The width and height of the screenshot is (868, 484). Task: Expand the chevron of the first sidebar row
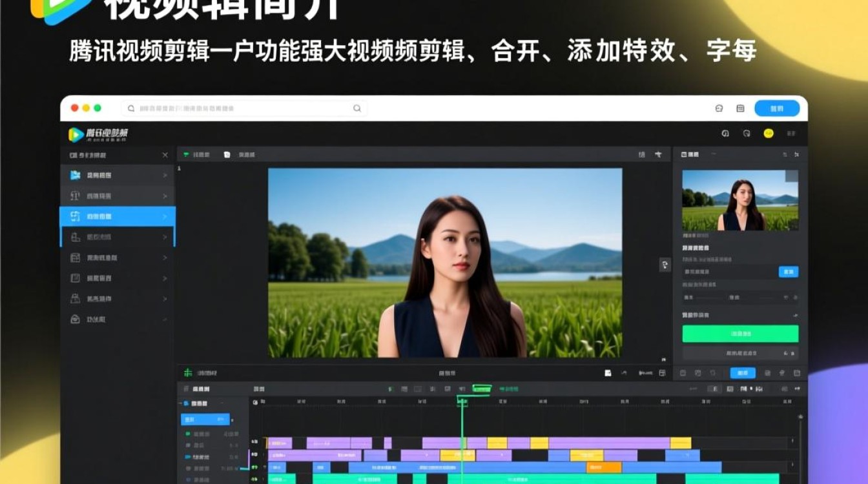(x=165, y=175)
